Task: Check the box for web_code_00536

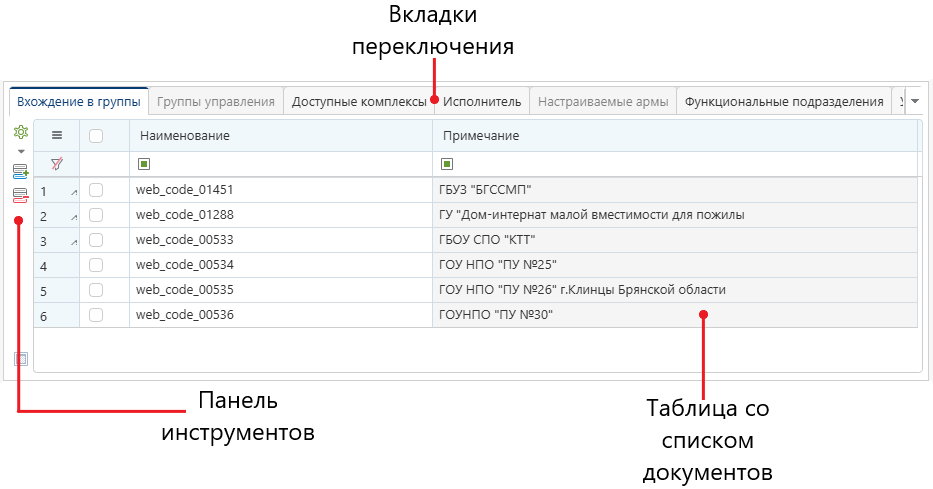Action: click(x=96, y=315)
